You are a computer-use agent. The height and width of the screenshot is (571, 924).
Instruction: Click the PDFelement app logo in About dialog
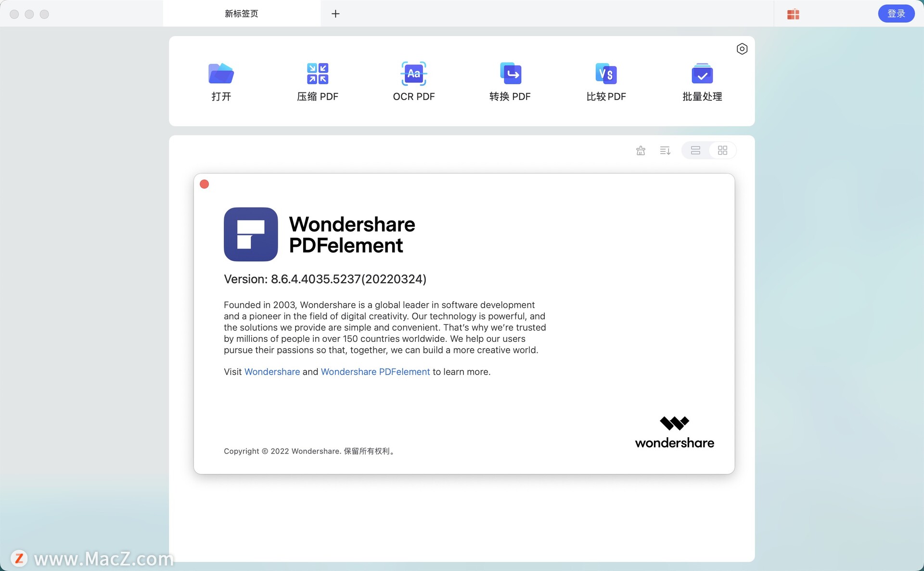click(x=251, y=234)
